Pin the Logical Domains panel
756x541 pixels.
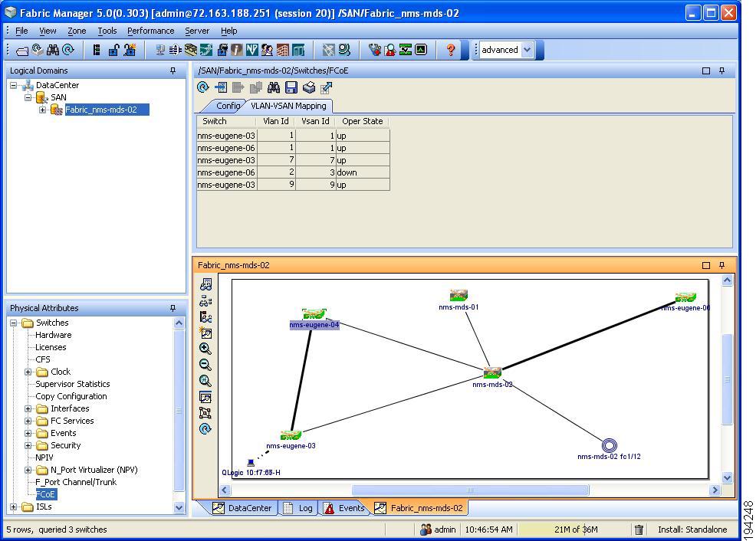click(173, 70)
